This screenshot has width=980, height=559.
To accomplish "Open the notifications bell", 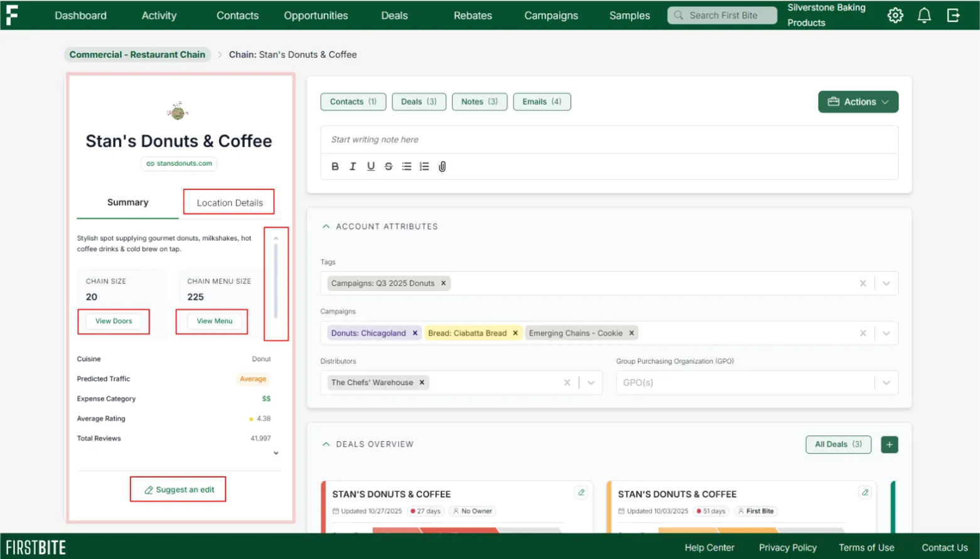I will pyautogui.click(x=924, y=15).
